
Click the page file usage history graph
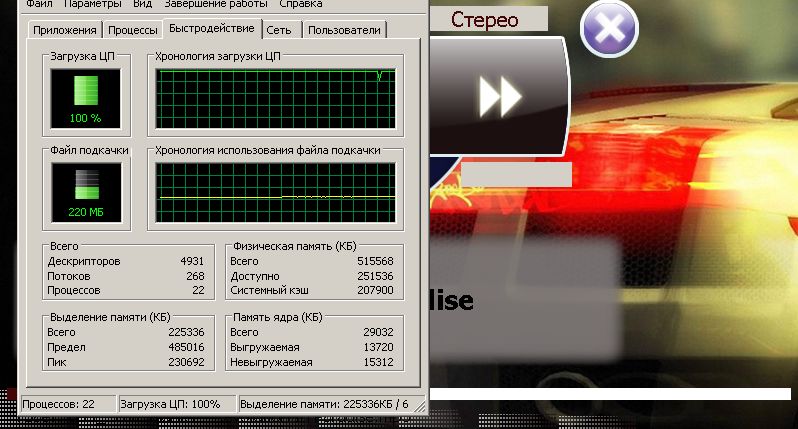[x=274, y=193]
